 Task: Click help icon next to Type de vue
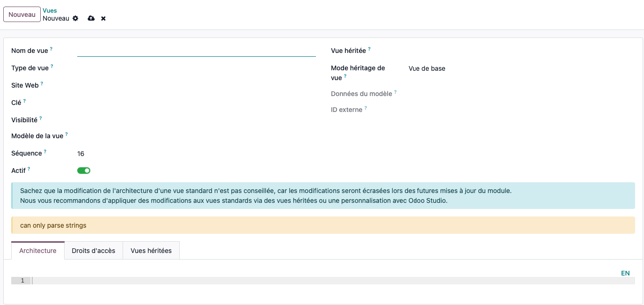pos(52,67)
